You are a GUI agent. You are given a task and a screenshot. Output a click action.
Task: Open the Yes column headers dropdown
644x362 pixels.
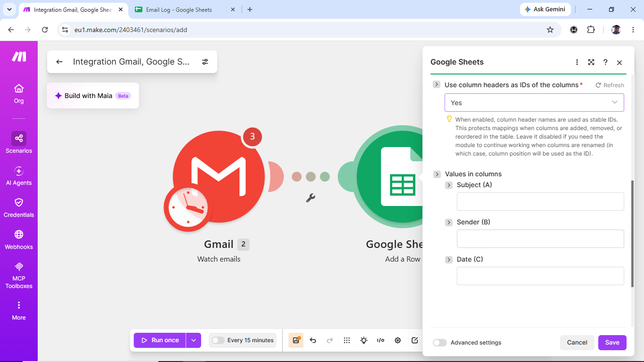click(x=534, y=103)
